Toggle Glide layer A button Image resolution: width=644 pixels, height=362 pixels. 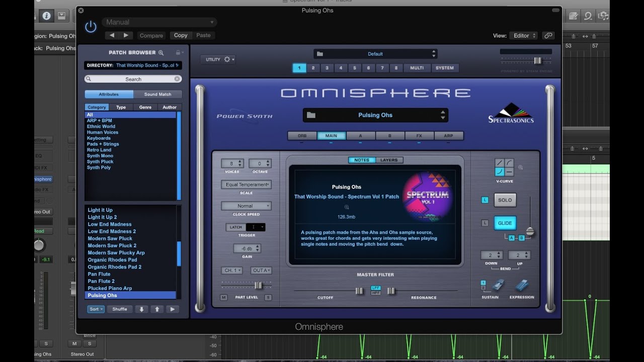point(512,238)
